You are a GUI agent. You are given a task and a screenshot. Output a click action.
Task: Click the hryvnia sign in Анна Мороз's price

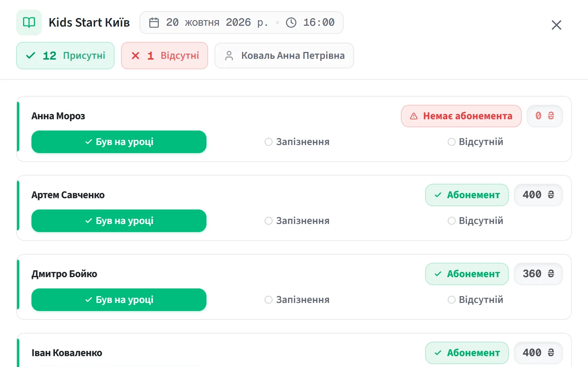pos(551,116)
